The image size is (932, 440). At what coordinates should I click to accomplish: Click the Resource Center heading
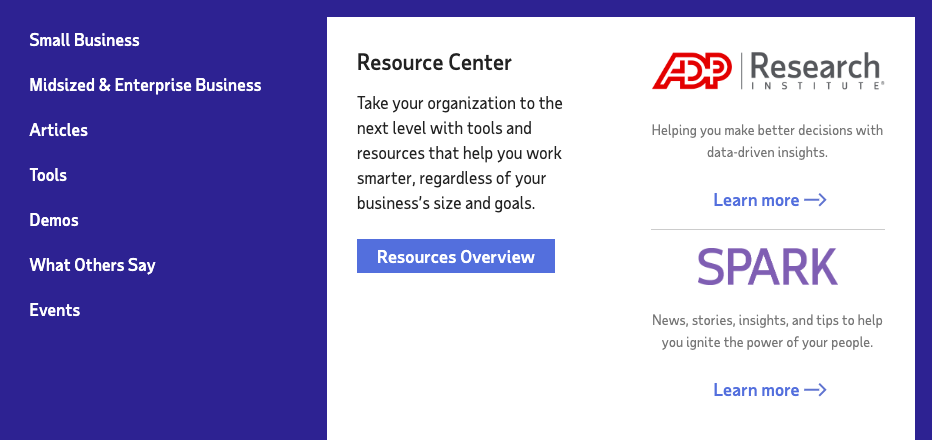(434, 63)
